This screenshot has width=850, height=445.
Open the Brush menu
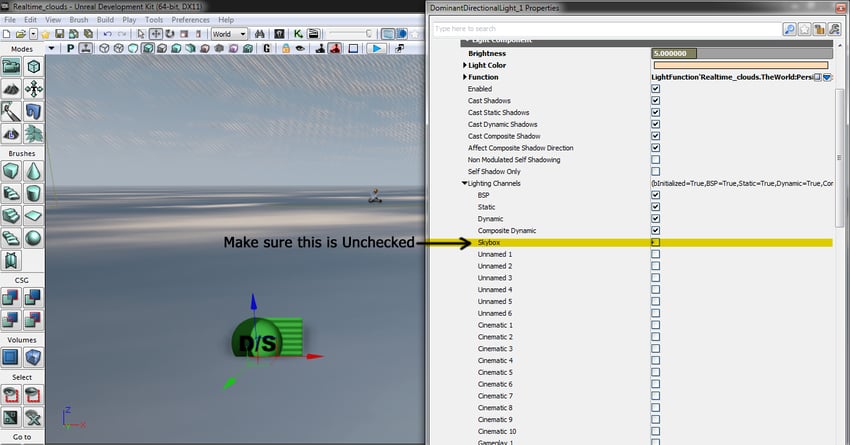click(x=79, y=20)
